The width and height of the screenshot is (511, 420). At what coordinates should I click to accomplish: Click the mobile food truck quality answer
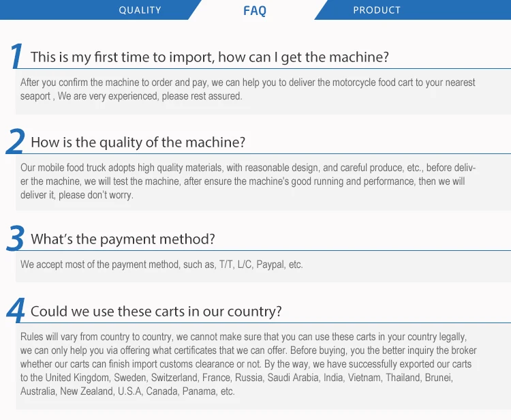247,181
